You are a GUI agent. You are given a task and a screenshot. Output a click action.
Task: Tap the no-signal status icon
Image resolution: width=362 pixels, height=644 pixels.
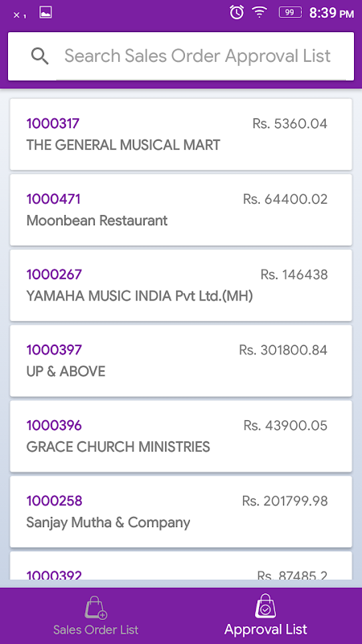19,15
